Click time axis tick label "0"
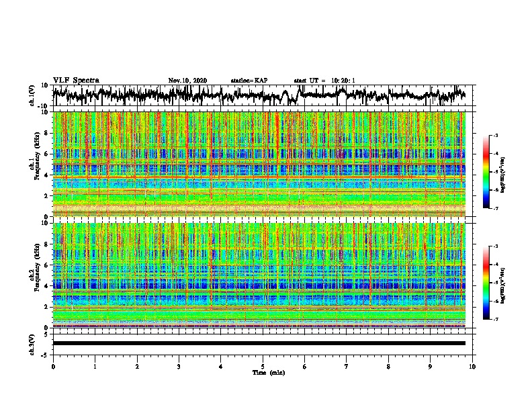 point(53,367)
